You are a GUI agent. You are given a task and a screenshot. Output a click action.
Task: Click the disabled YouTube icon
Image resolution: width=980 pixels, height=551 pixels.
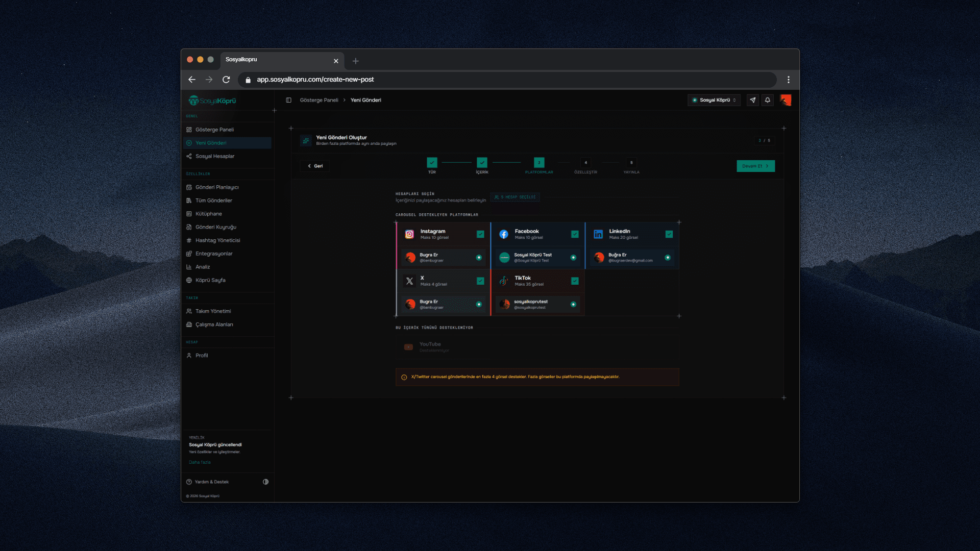408,347
